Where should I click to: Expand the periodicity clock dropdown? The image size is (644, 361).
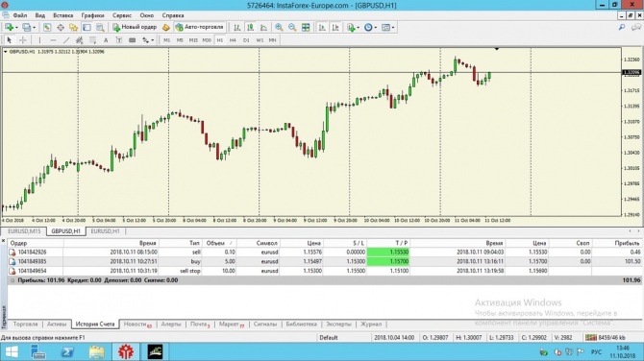tap(376, 28)
